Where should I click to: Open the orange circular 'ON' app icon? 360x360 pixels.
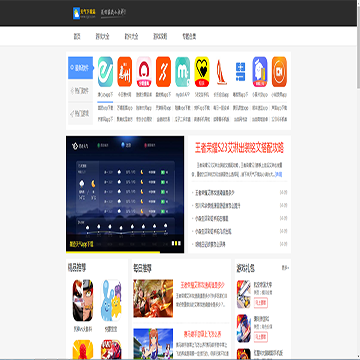[279, 72]
